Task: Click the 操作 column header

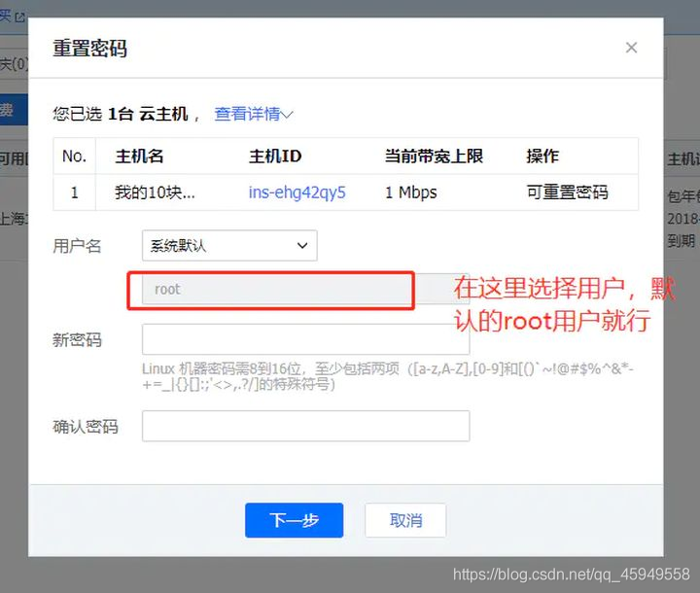Action: coord(542,156)
